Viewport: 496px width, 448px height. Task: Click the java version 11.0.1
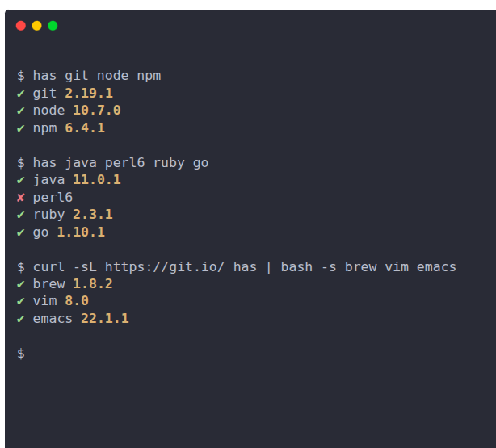97,180
